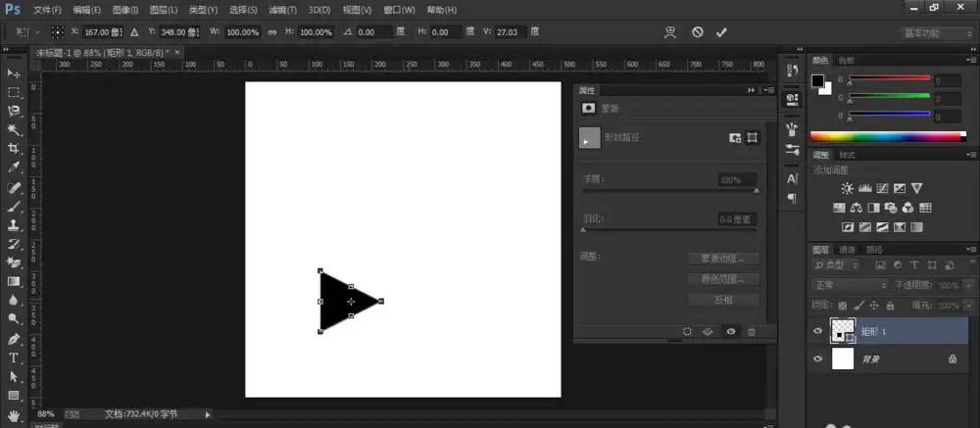Viewport: 980px width, 428px height.
Task: Select the Pen tool
Action: pos(14,339)
